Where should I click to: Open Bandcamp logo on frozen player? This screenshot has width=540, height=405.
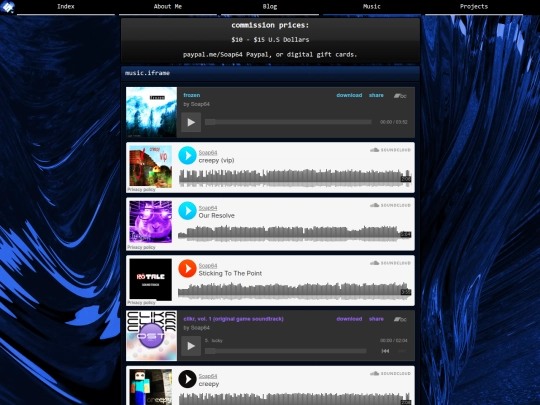400,96
